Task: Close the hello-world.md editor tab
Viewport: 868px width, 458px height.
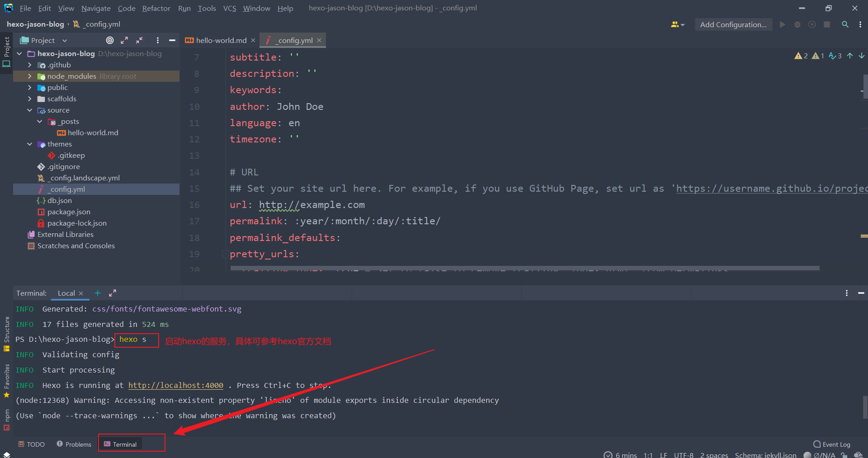Action: 253,40
